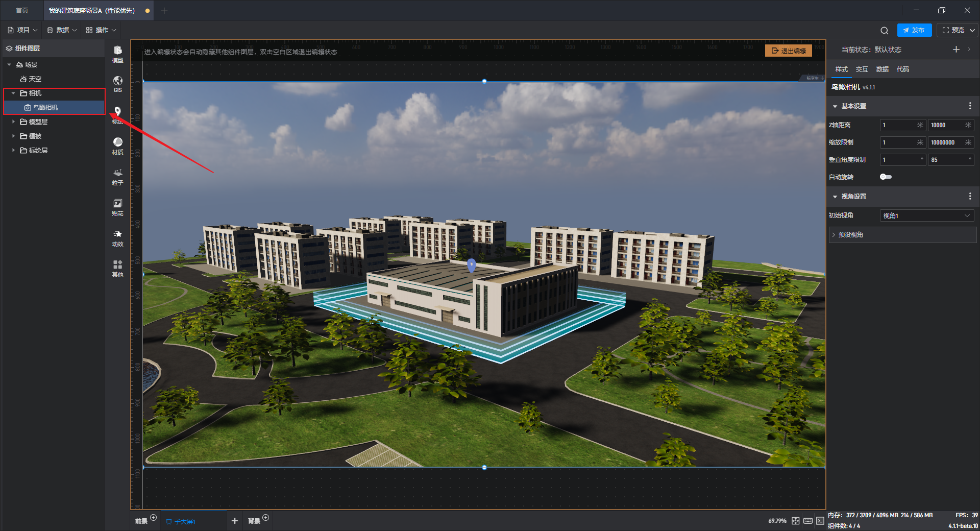Select the 鸟瞰相机 camera tree item
Viewport: 980px width, 531px height.
tap(54, 108)
